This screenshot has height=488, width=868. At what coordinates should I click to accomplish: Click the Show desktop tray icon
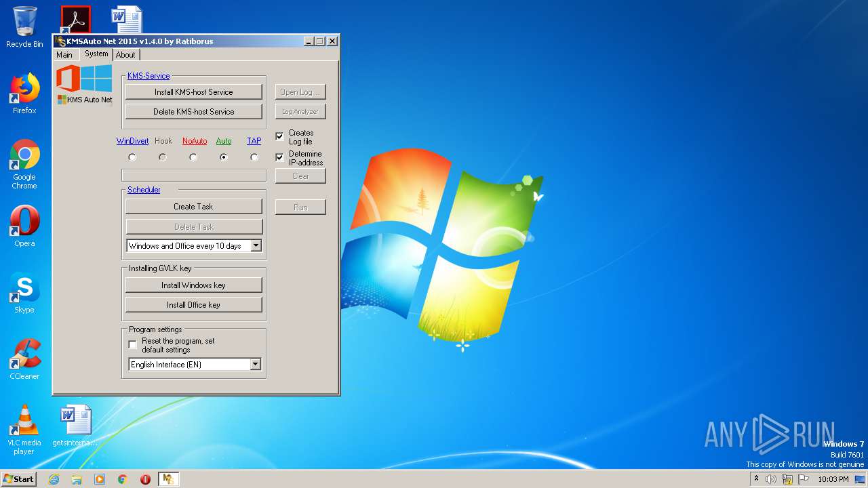[x=860, y=479]
